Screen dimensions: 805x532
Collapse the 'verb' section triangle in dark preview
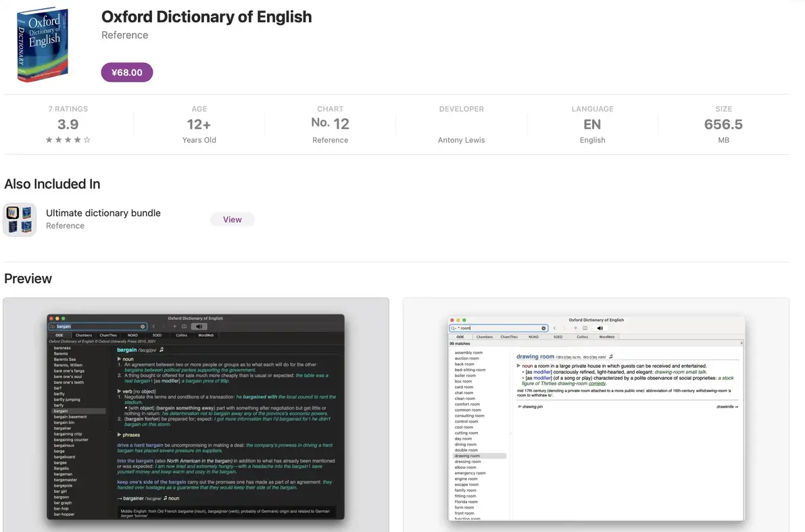coord(120,391)
